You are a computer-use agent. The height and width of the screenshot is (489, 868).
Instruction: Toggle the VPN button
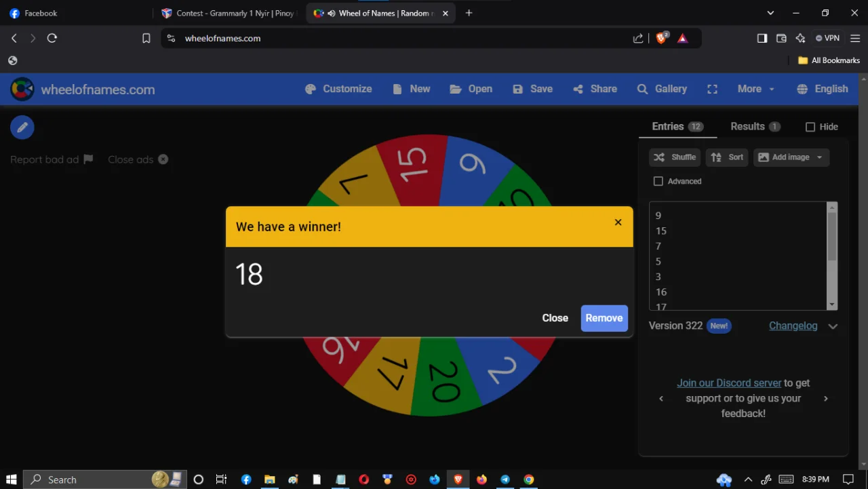pos(827,39)
